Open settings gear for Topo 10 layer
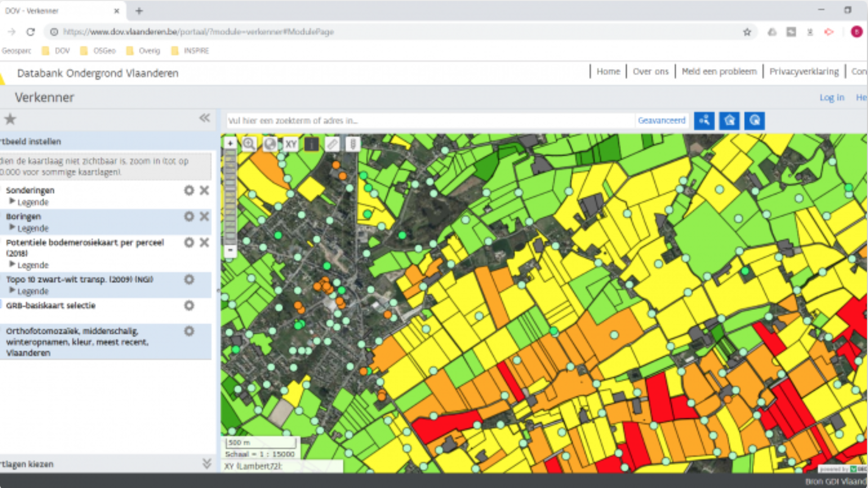Image resolution: width=868 pixels, height=488 pixels. click(189, 280)
